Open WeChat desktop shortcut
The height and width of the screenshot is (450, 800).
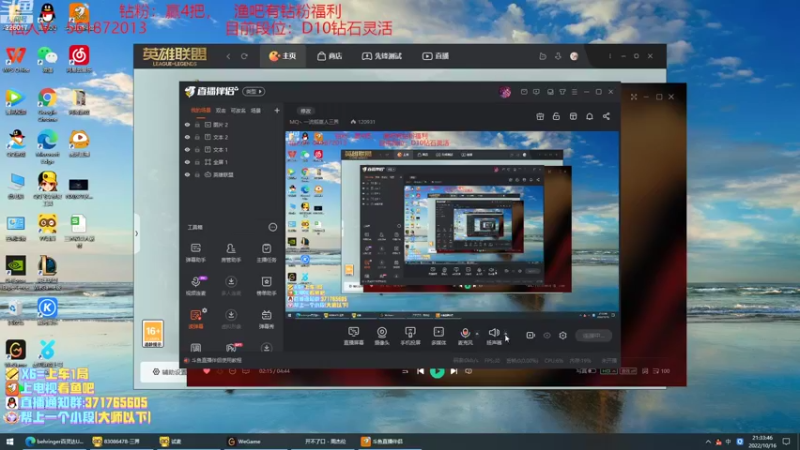[47, 59]
